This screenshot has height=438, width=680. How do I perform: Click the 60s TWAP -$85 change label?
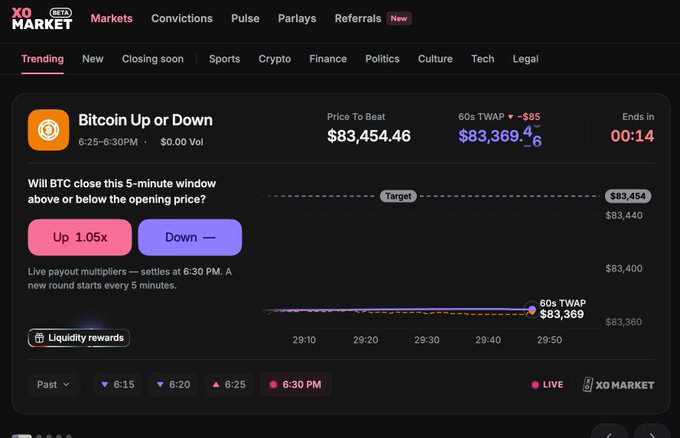(x=499, y=117)
